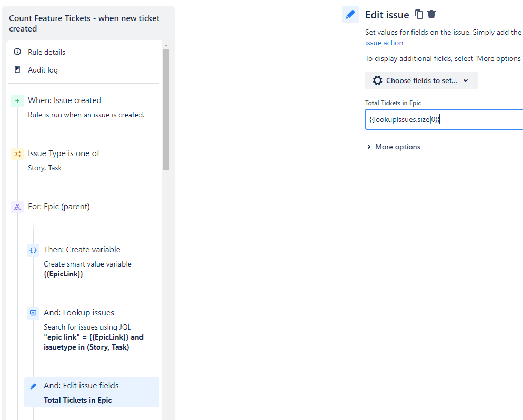Viewport: 523px width, 420px height.
Task: Click the green plus trigger icon
Action: tap(17, 100)
